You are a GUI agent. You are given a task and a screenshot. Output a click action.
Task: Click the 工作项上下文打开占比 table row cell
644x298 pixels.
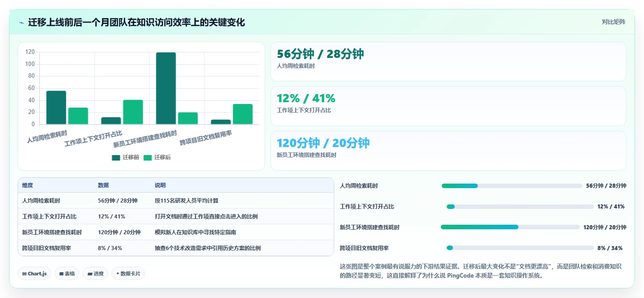click(x=49, y=217)
